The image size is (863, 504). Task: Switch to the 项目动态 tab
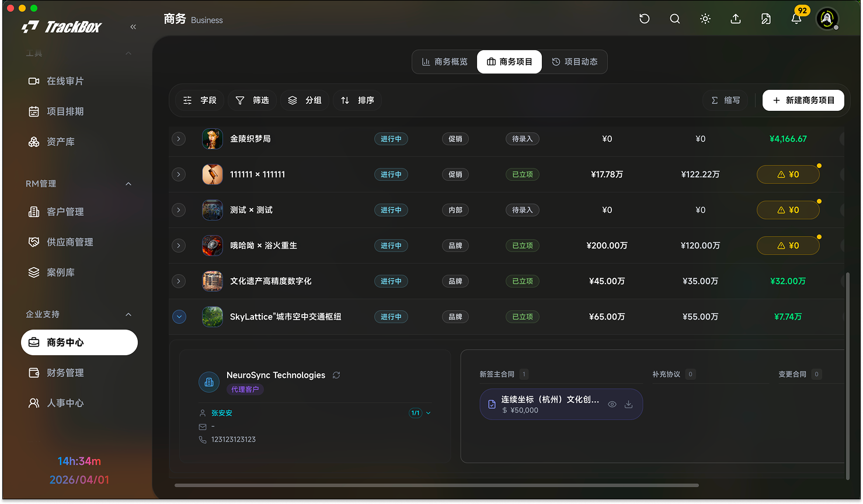pyautogui.click(x=575, y=62)
